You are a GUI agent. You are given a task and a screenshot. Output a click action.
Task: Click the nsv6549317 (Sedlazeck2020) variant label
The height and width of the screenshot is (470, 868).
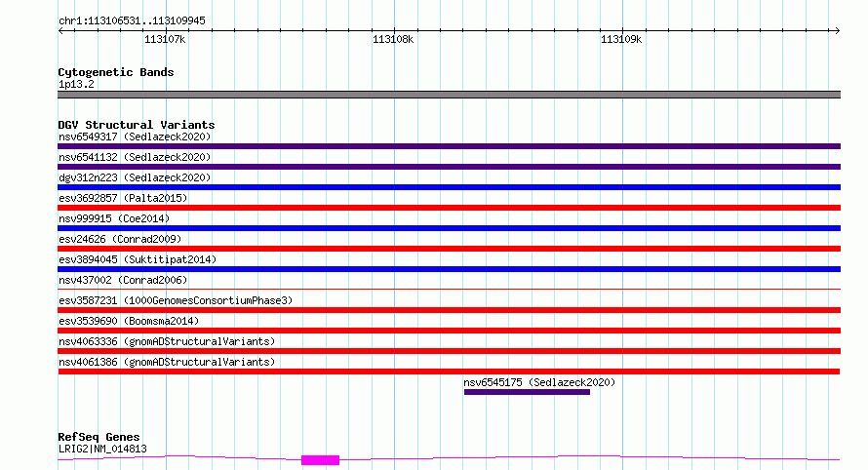pos(135,137)
